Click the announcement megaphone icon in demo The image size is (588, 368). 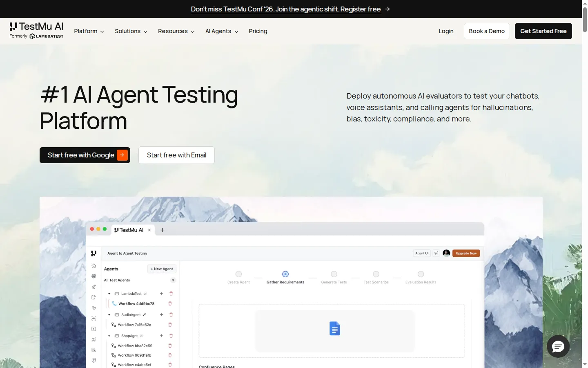436,253
